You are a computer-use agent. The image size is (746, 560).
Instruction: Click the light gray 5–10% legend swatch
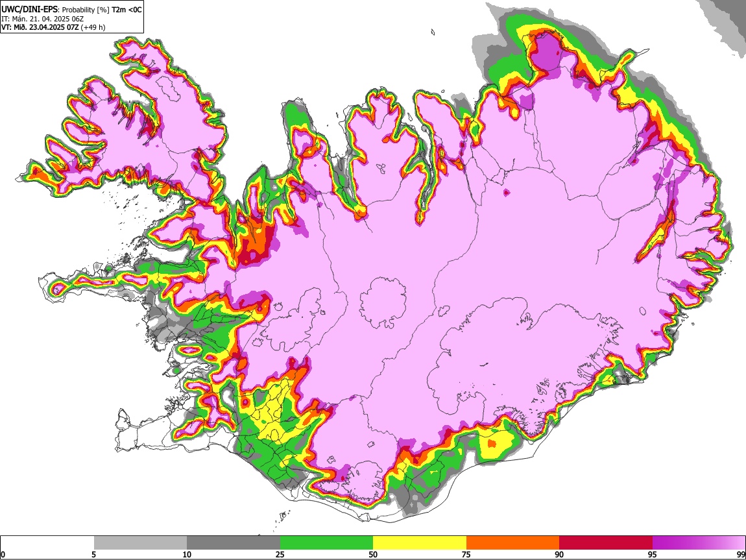pyautogui.click(x=140, y=543)
